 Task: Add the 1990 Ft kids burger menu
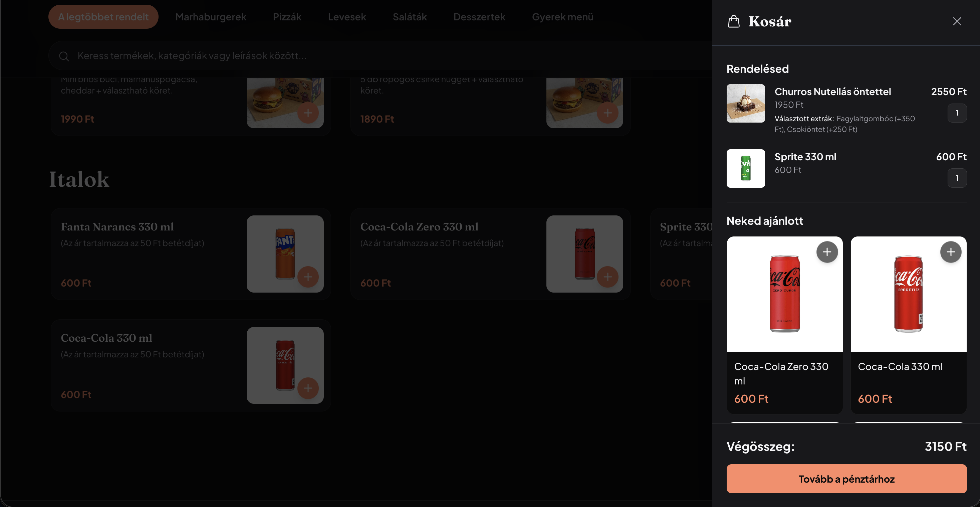[x=308, y=113]
